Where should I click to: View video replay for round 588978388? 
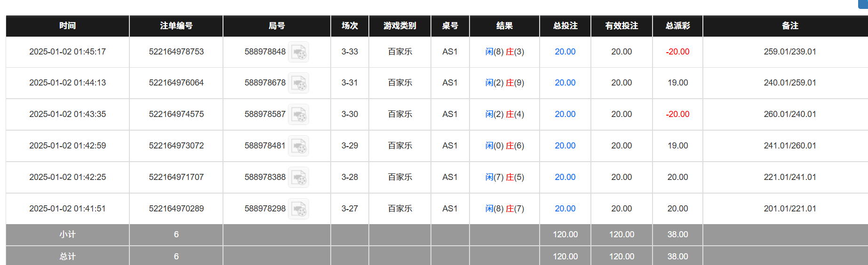click(x=298, y=178)
